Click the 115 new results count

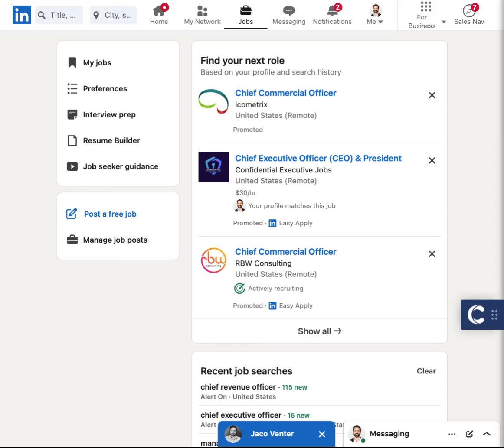click(x=295, y=387)
